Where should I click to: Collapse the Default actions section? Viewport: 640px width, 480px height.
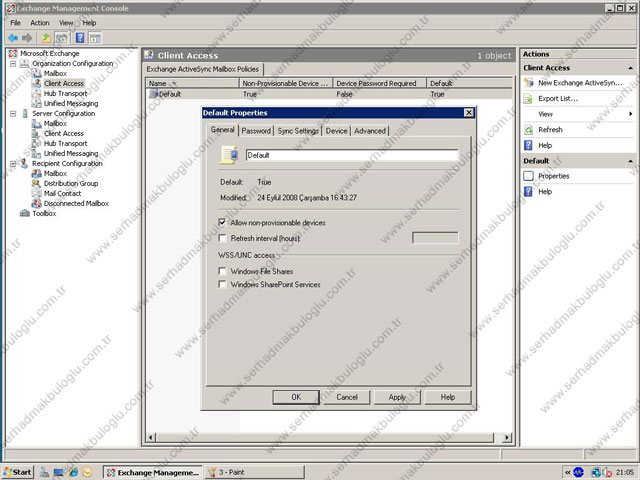(630, 161)
